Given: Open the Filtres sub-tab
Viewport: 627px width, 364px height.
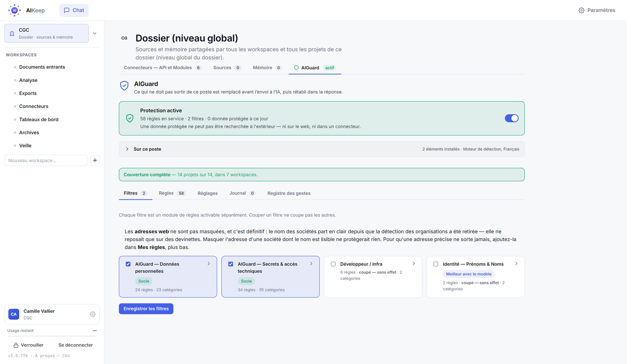Looking at the screenshot, I should point(135,193).
